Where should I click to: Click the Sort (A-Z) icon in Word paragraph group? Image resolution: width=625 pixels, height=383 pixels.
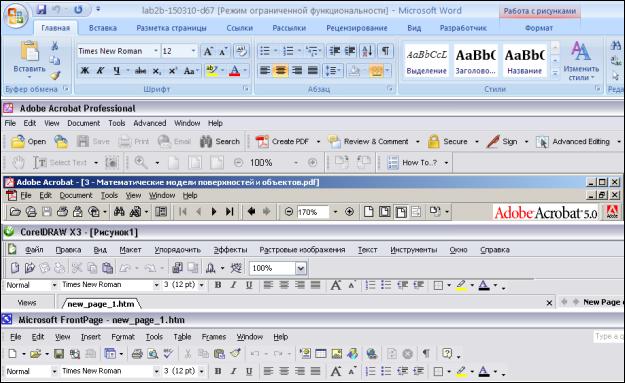point(367,51)
